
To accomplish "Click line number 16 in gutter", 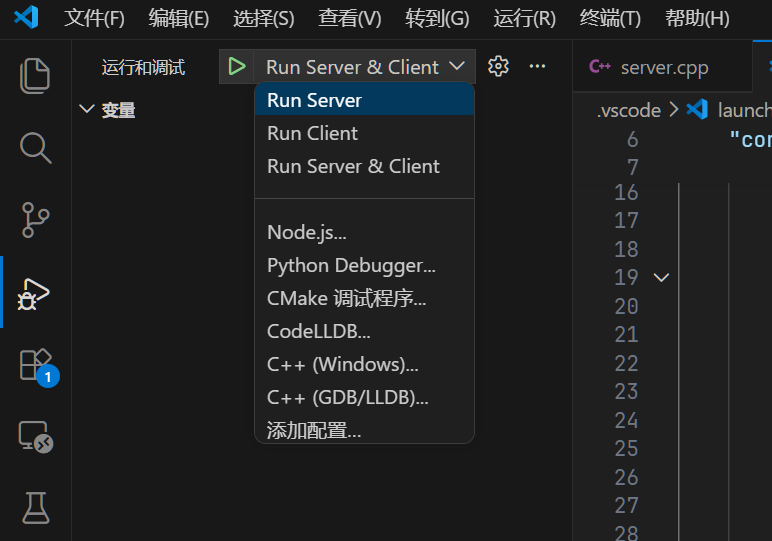I will click(x=626, y=192).
